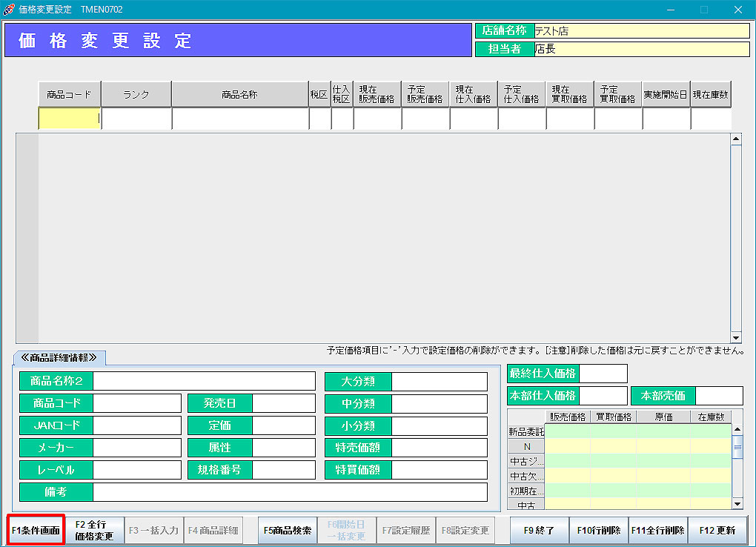756x547 pixels.
Task: Click the ランク column header
Action: tap(136, 95)
